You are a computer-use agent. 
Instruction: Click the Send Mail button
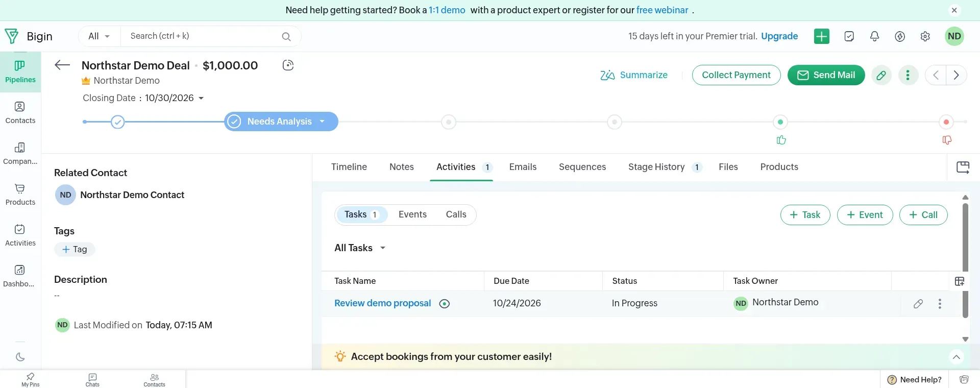pyautogui.click(x=826, y=75)
